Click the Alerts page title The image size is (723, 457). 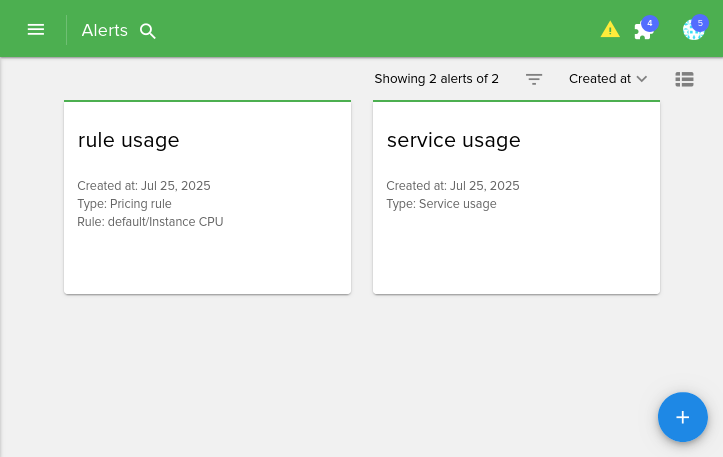click(x=104, y=30)
